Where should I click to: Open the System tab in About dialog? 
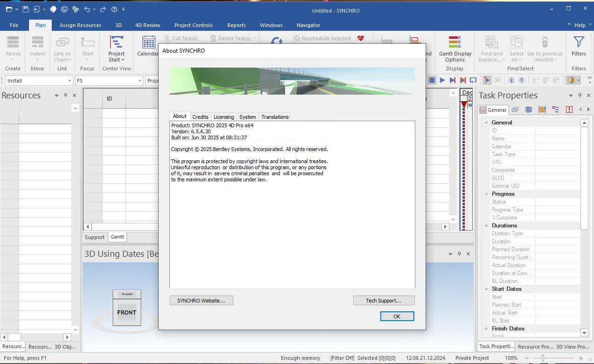tap(247, 117)
